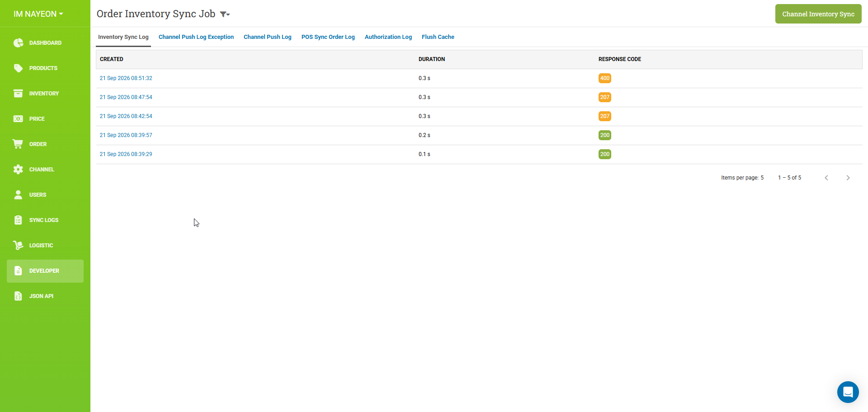Screen dimensions: 868x412
Task: Open log entry 21 Sep 2026 08:51:32
Action: click(x=126, y=78)
